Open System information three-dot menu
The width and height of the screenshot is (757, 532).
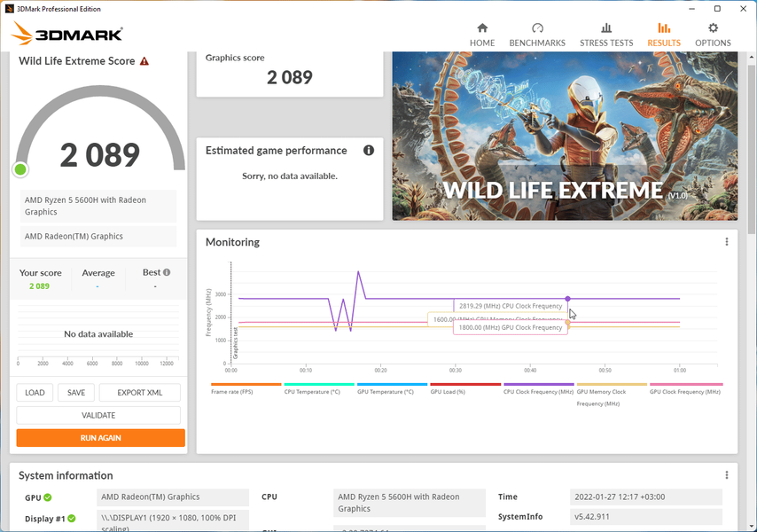point(727,475)
